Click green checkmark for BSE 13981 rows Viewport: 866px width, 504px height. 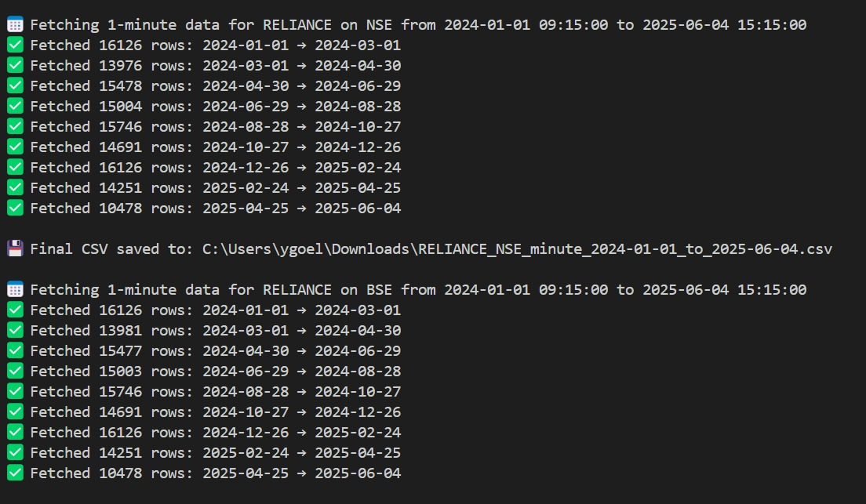point(15,330)
